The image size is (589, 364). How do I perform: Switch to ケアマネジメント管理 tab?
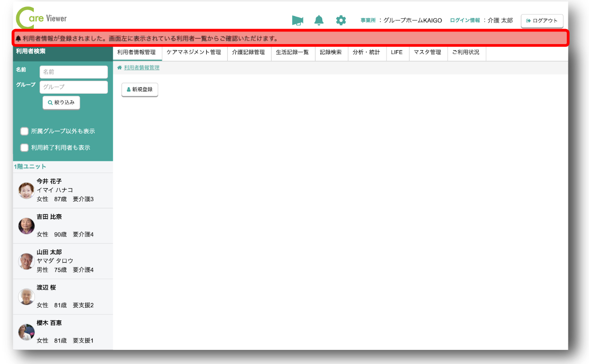point(194,53)
